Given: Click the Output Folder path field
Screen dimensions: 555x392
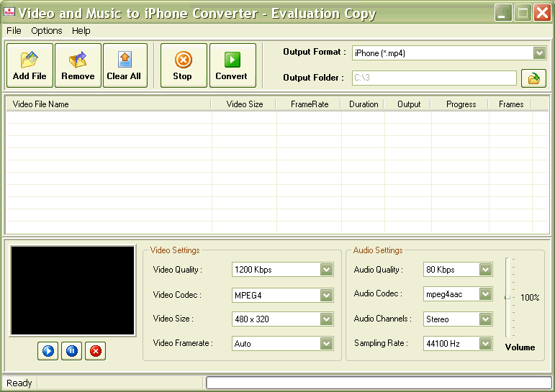Looking at the screenshot, I should tap(434, 78).
